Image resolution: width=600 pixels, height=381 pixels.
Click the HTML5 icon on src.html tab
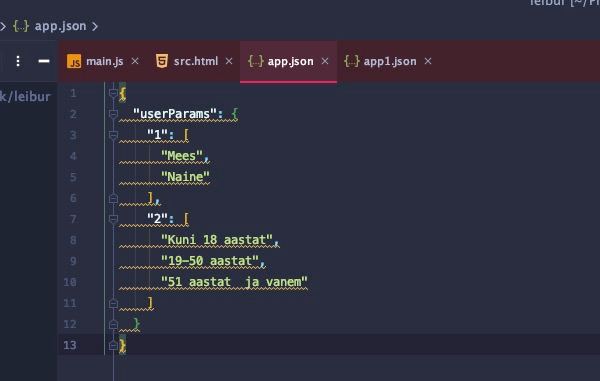pyautogui.click(x=162, y=61)
